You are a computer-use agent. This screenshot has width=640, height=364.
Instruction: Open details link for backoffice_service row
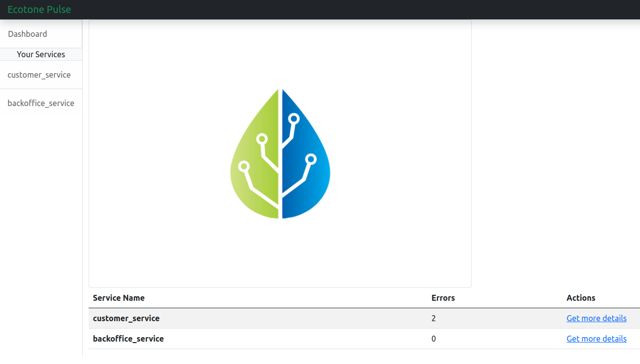[x=596, y=339]
